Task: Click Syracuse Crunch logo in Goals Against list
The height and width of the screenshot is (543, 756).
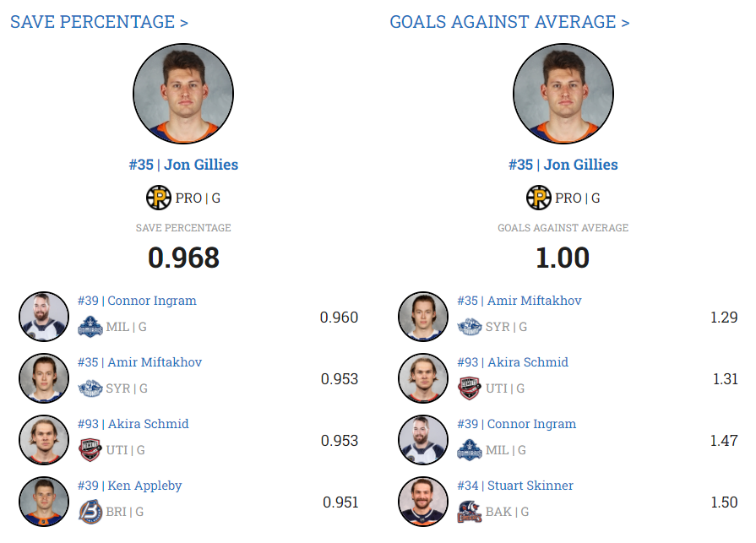Action: click(x=469, y=327)
